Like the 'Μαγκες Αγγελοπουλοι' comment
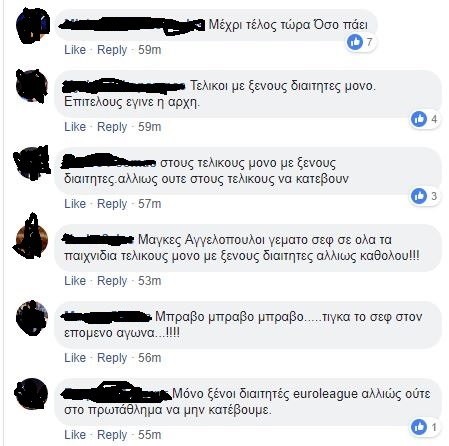This screenshot has width=449, height=446. [x=75, y=281]
